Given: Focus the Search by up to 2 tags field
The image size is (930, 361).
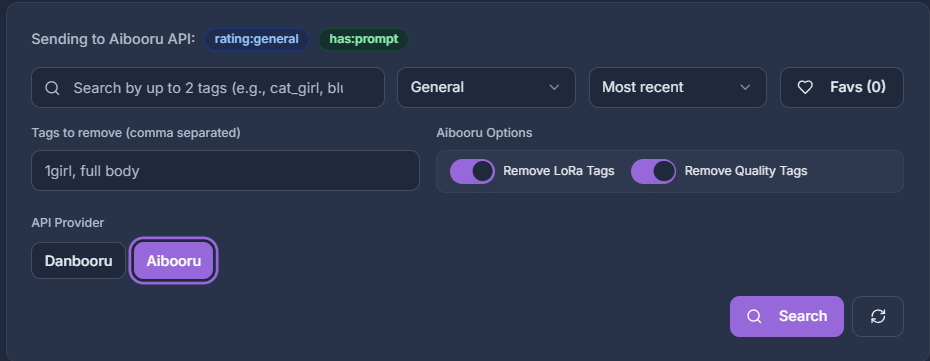Looking at the screenshot, I should pyautogui.click(x=208, y=88).
